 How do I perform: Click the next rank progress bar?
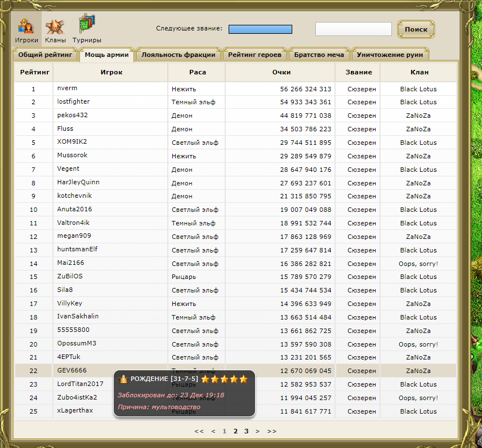coord(260,29)
